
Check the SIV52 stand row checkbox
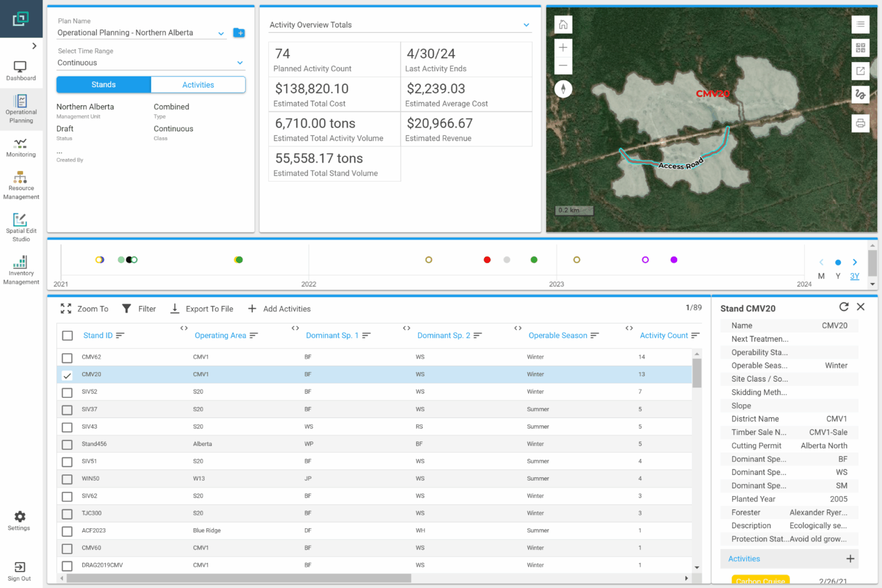(67, 392)
